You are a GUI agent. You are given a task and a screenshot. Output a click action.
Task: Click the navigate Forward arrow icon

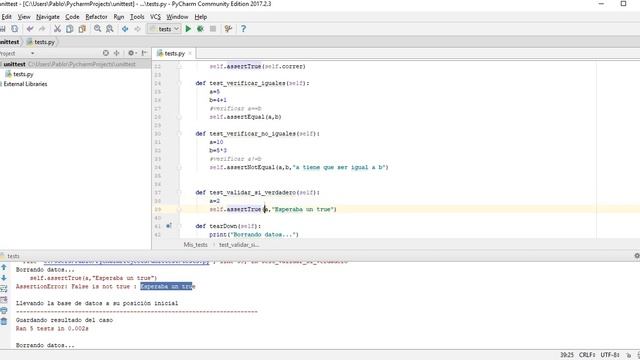click(x=137, y=29)
